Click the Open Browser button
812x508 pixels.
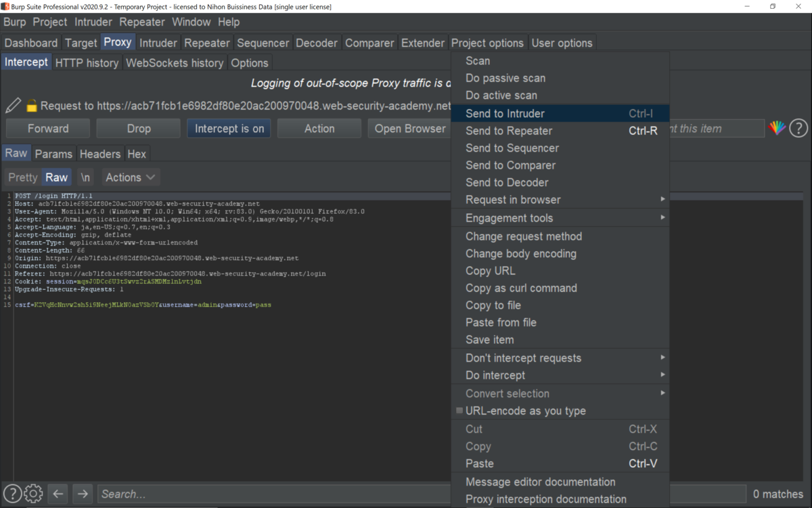pyautogui.click(x=410, y=128)
